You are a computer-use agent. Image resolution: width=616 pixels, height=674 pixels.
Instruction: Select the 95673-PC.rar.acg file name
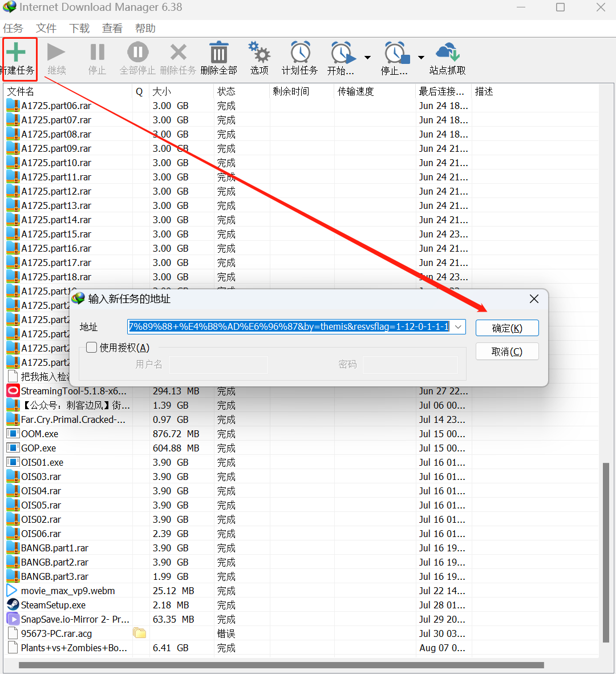click(56, 633)
